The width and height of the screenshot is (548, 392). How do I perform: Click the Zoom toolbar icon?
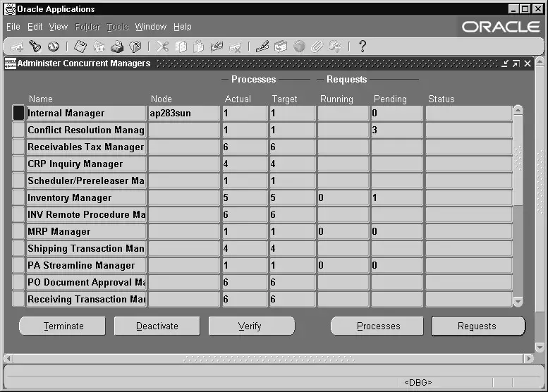pyautogui.click(x=281, y=47)
